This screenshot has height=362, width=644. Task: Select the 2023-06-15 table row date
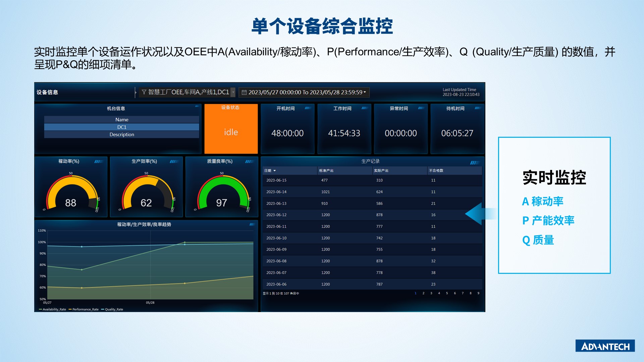[276, 180]
